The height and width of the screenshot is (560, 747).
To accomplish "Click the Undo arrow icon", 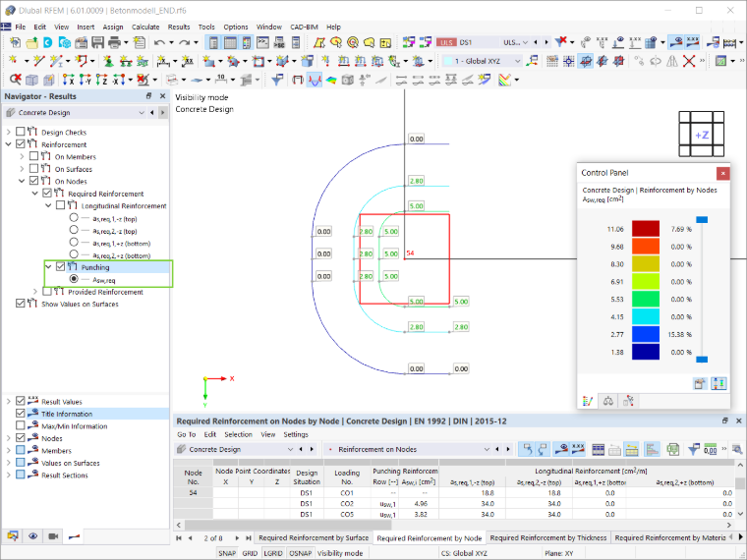I will tap(159, 42).
